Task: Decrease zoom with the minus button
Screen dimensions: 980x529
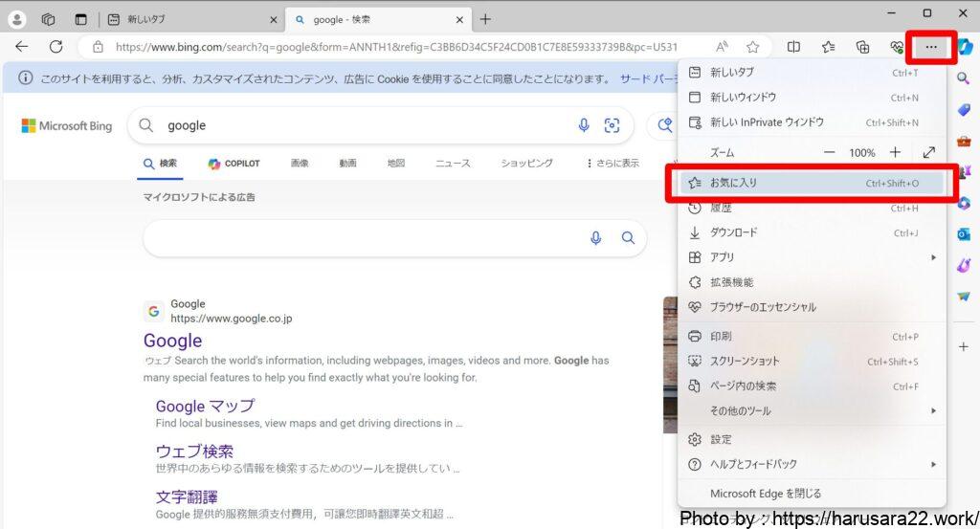Action: pos(829,152)
